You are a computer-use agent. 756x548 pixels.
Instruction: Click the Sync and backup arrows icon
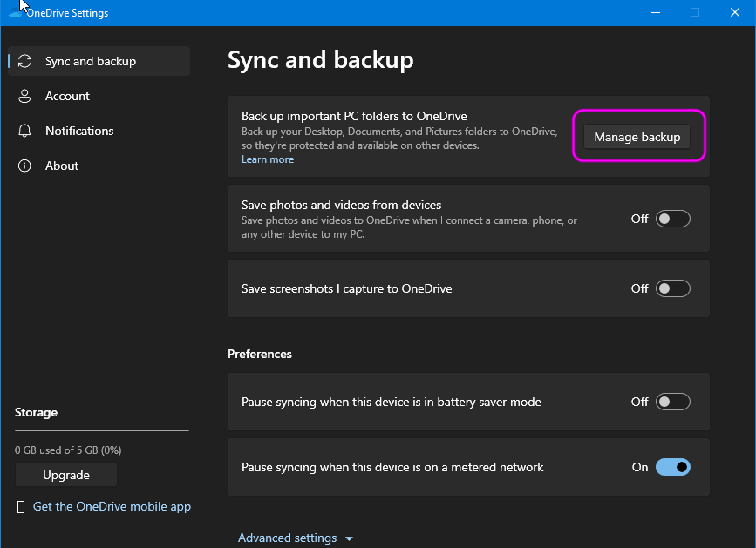[x=24, y=61]
